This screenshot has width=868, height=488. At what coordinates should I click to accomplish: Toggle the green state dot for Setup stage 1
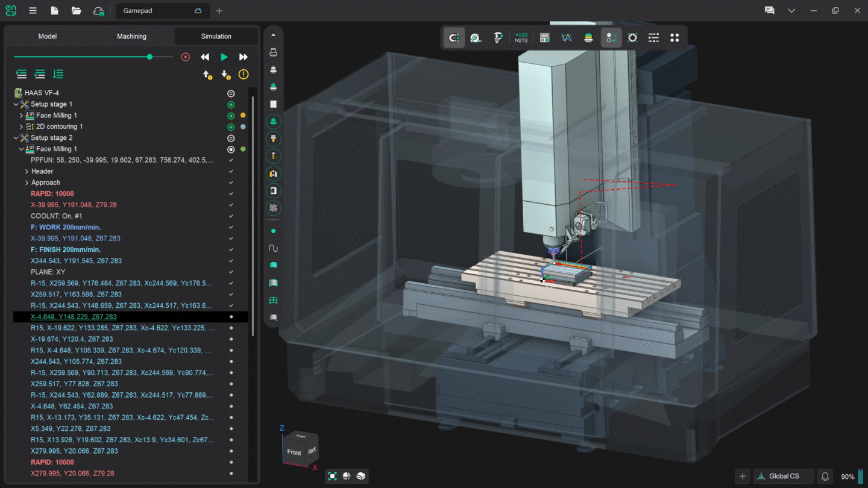[x=231, y=104]
